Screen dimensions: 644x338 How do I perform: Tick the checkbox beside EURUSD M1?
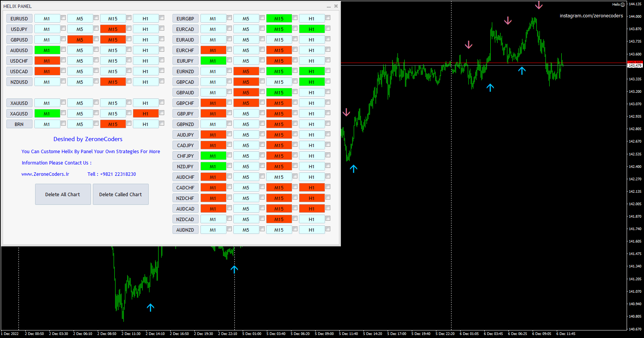coord(63,18)
